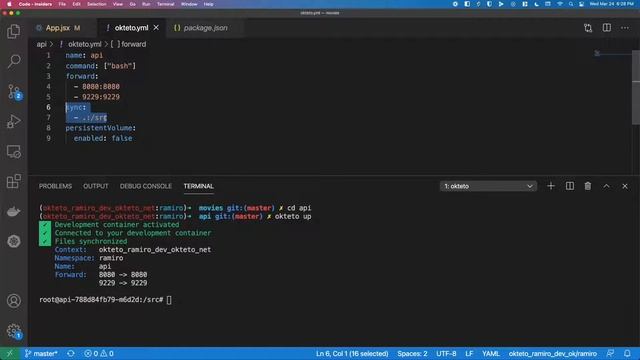This screenshot has height=360, width=640.
Task: Open Remote Explorer in activity bar
Action: (13, 151)
